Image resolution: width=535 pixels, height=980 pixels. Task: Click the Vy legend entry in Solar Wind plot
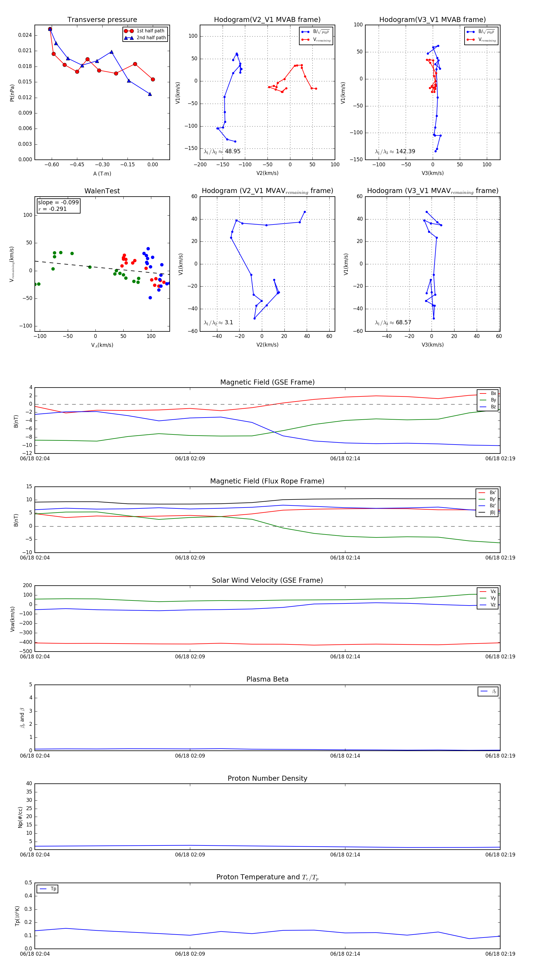488,598
